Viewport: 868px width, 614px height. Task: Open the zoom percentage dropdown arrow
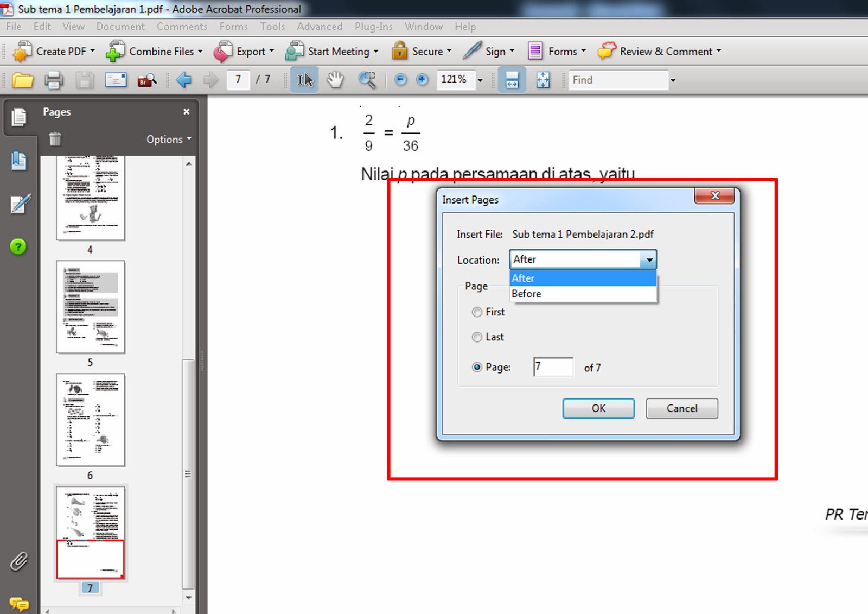pyautogui.click(x=480, y=80)
